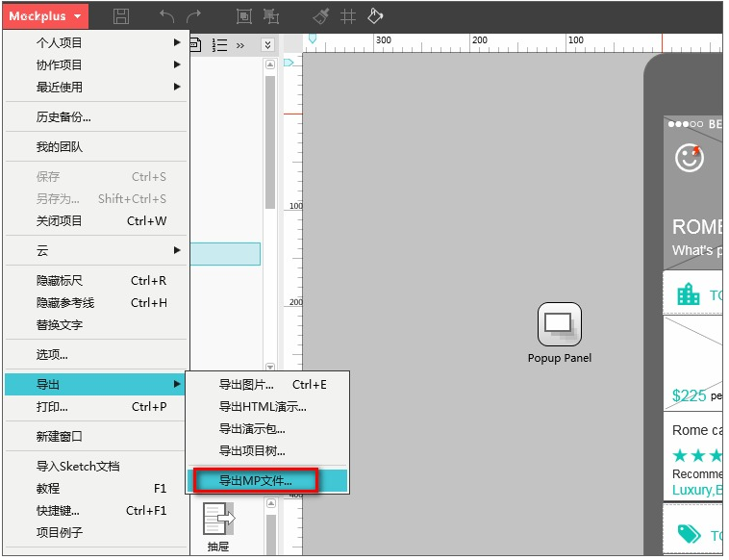Viewport: 729px width, 560px height.
Task: Click the Ungroup components icon
Action: [271, 16]
